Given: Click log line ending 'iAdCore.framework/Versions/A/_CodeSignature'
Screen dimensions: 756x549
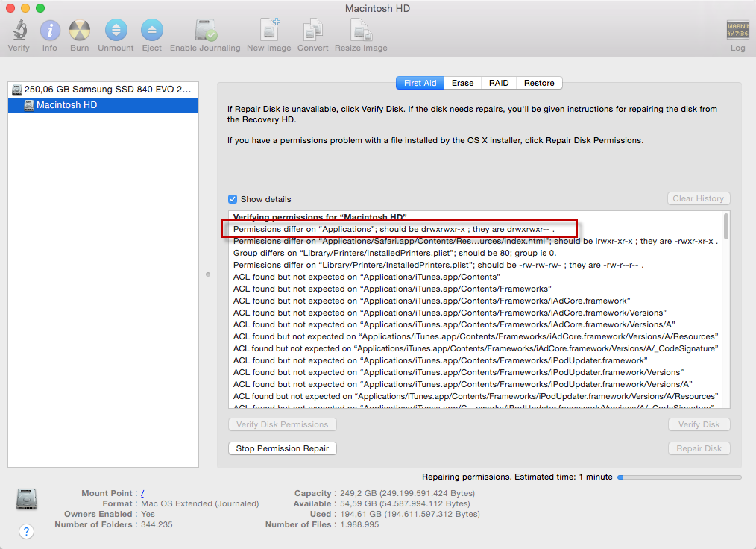Looking at the screenshot, I should 476,348.
